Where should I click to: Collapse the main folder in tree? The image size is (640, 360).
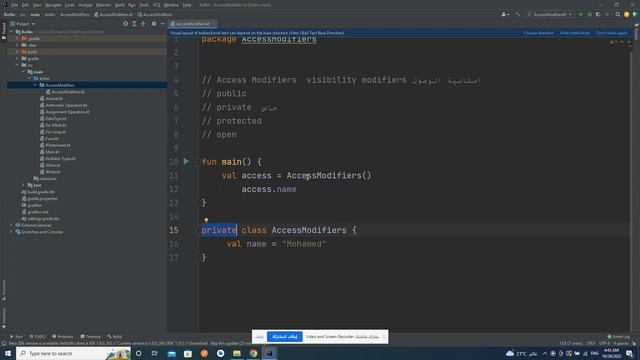click(x=24, y=71)
